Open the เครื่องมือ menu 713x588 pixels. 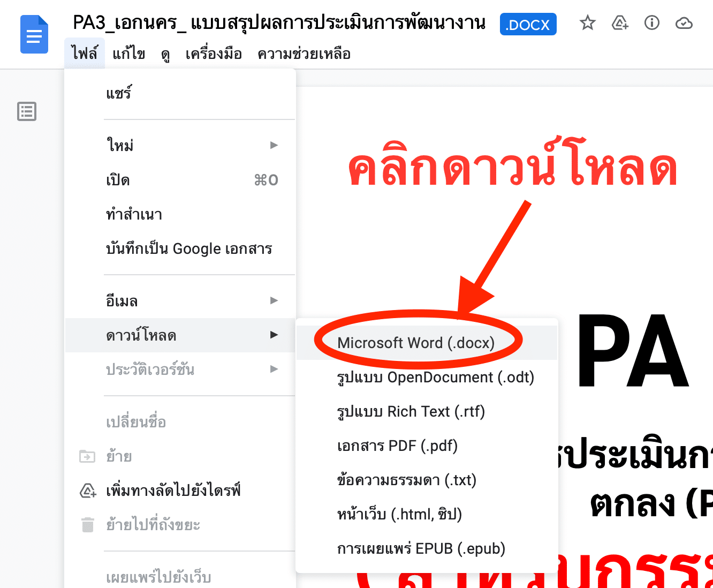pos(214,54)
